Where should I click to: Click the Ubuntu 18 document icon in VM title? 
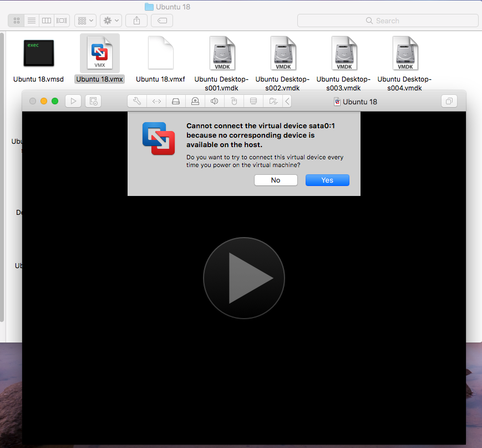pos(337,102)
